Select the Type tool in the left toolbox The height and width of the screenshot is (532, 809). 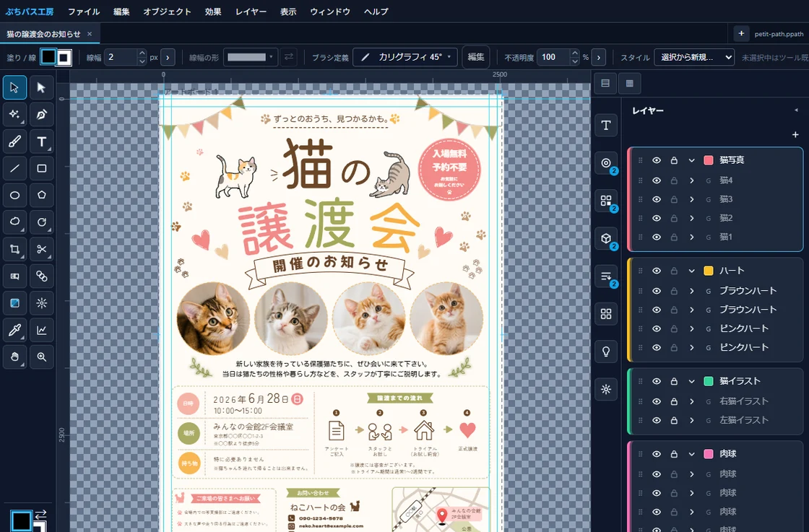[41, 141]
